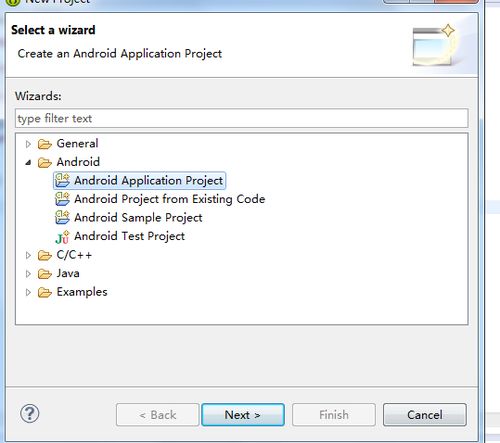This screenshot has height=443, width=500.
Task: Choose Android Project from Existing Code
Action: pos(169,199)
